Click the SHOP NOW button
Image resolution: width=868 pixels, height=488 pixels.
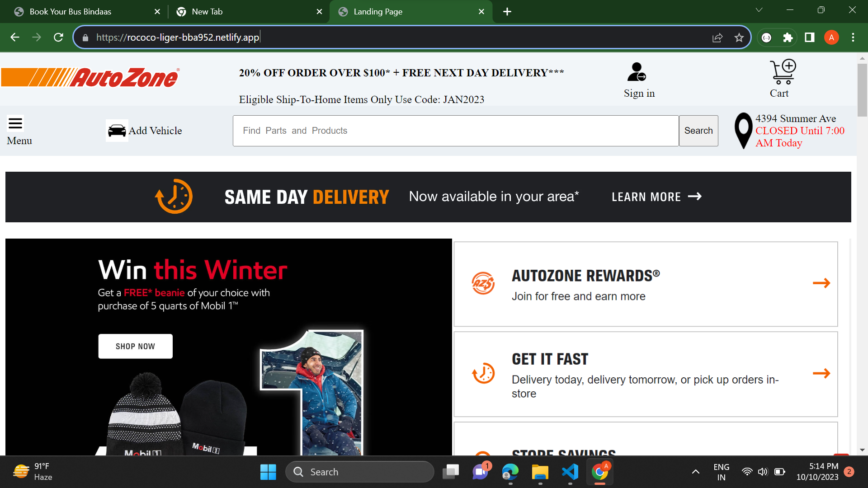coord(135,346)
